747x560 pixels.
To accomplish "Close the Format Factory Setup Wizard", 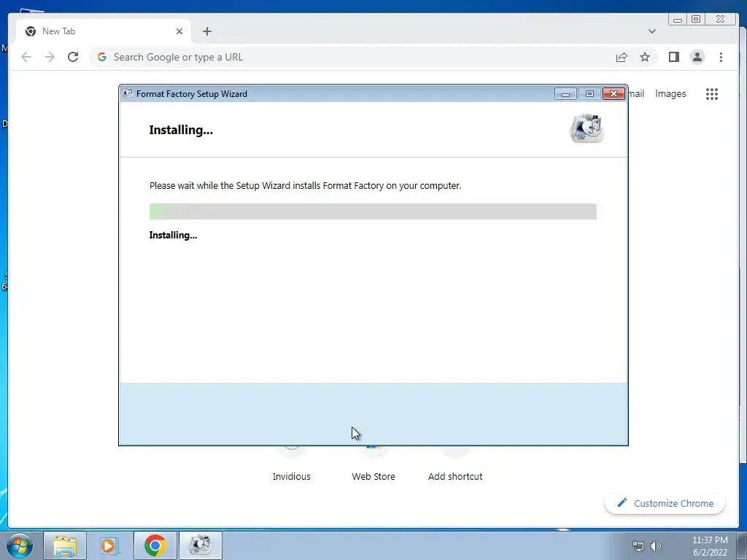I will coord(614,94).
